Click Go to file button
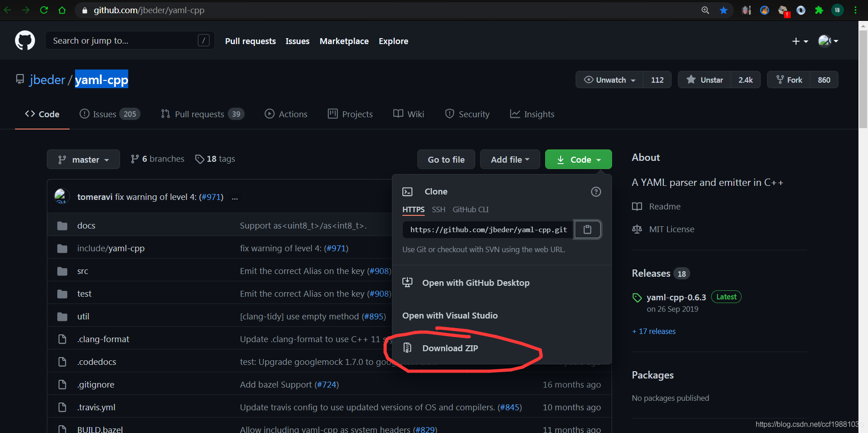 (446, 159)
